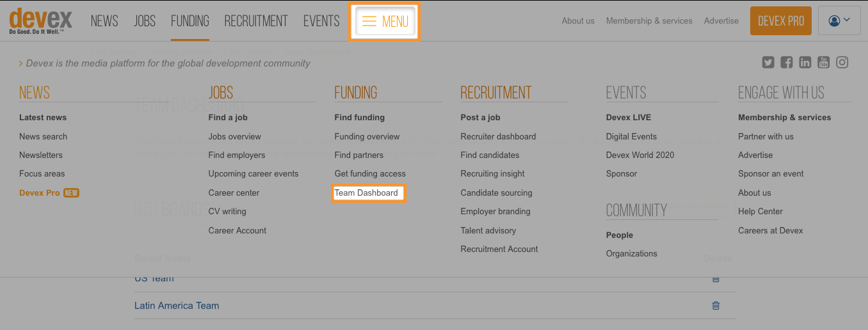Open the FUNDING top navigation tab
Screen dimensions: 868x330
click(190, 21)
